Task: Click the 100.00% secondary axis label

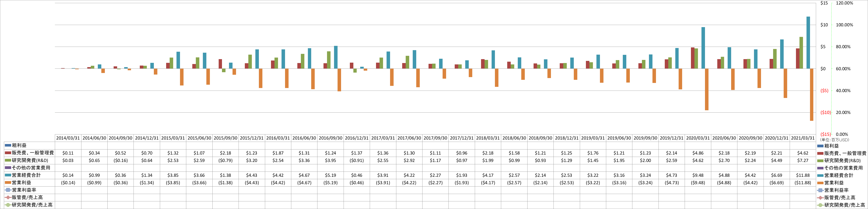Action: (844, 25)
